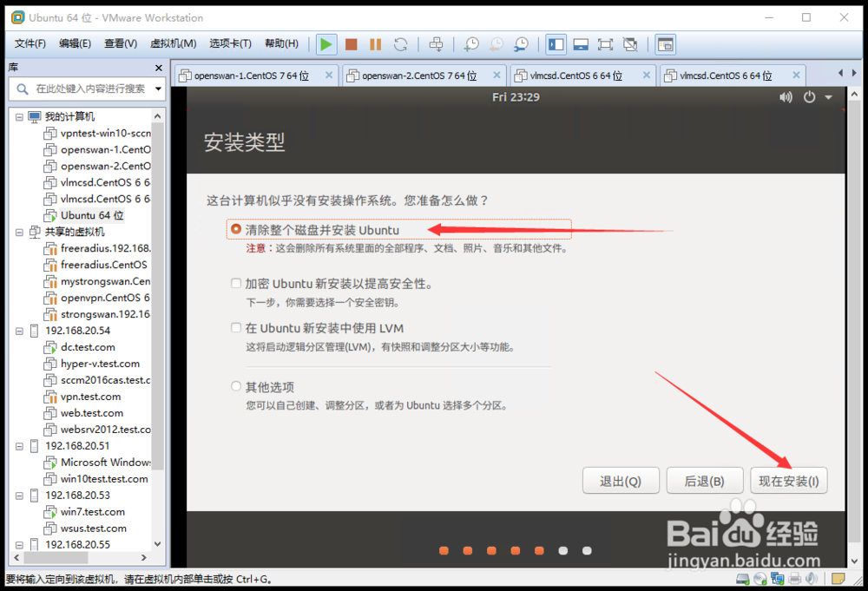
Task: Toggle the thumbnail bar view icon
Action: tap(581, 44)
